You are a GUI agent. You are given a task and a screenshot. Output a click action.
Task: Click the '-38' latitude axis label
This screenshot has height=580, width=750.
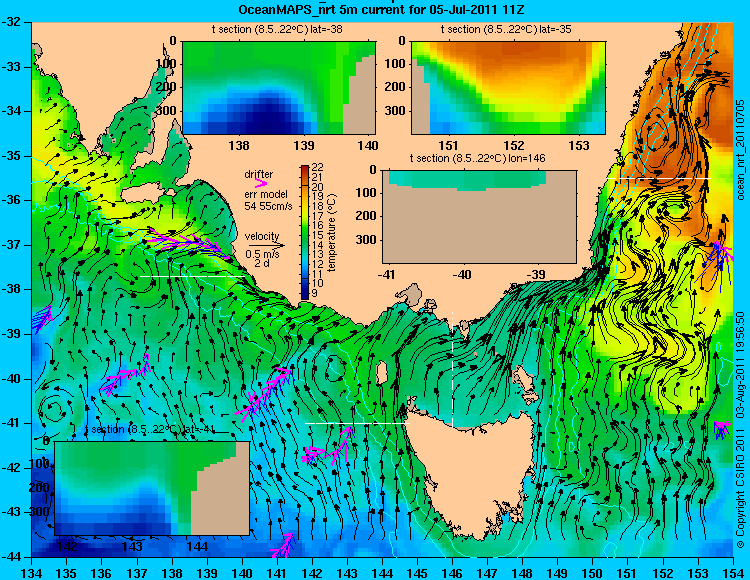pyautogui.click(x=11, y=289)
